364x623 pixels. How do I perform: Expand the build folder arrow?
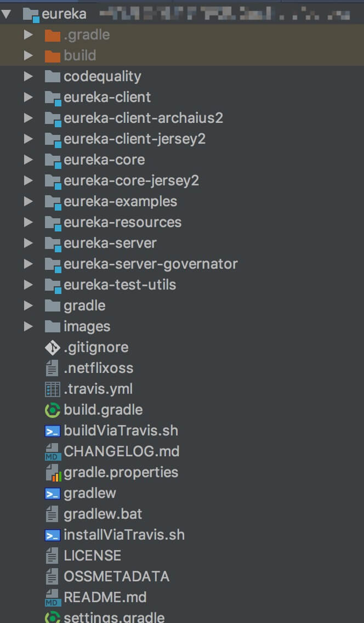tap(28, 55)
